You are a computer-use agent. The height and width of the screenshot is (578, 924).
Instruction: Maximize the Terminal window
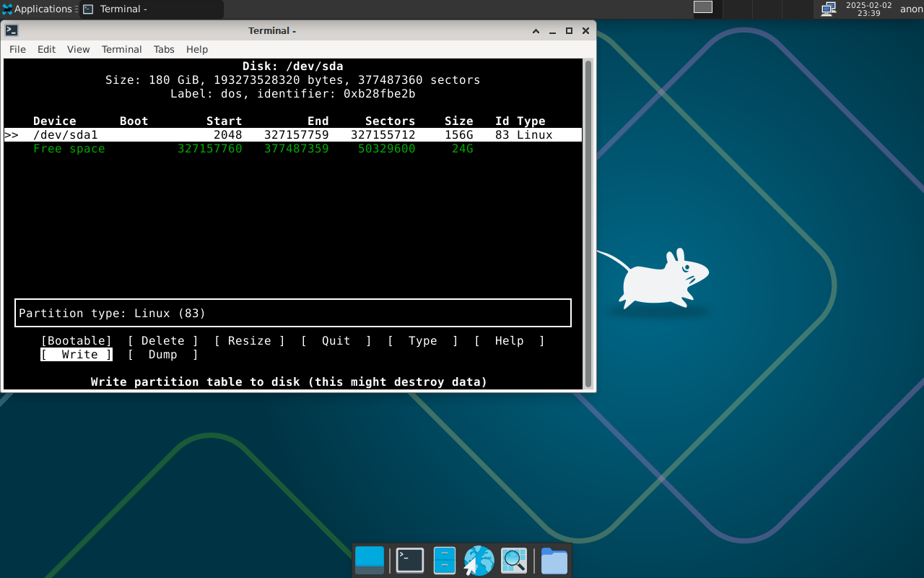click(569, 31)
